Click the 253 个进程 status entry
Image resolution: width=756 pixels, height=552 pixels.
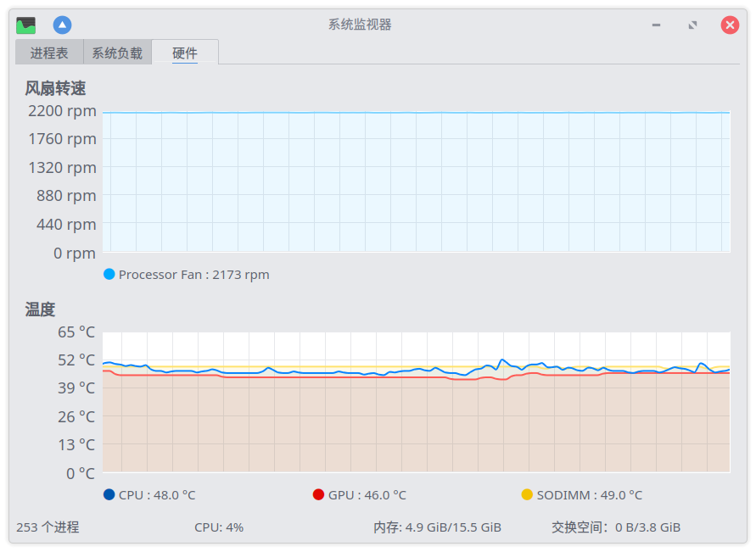(48, 527)
